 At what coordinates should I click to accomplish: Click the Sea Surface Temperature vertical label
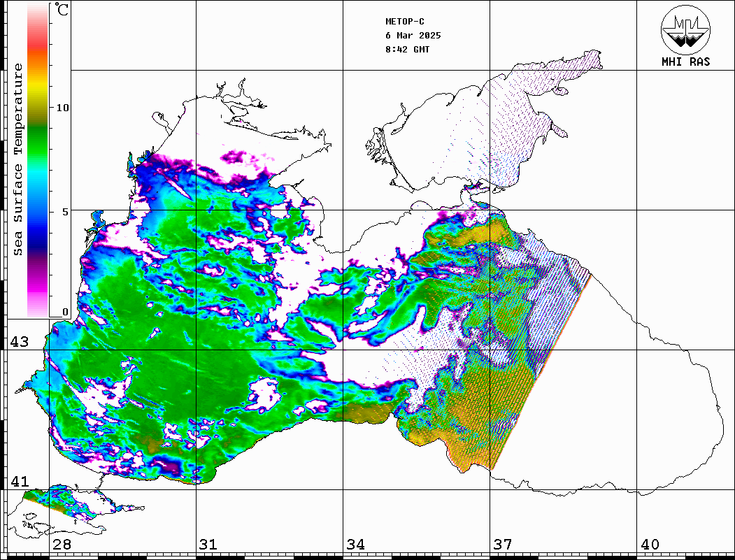tap(17, 160)
